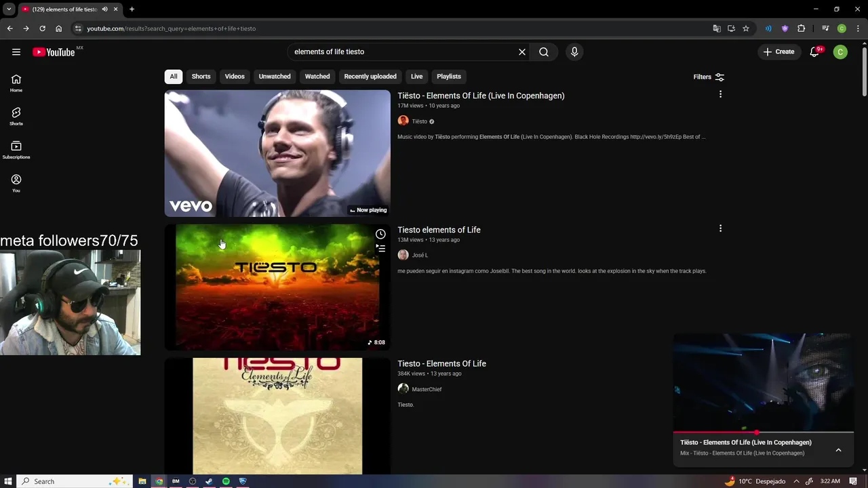Image resolution: width=868 pixels, height=488 pixels.
Task: Bookmark this tab with the star
Action: click(746, 28)
